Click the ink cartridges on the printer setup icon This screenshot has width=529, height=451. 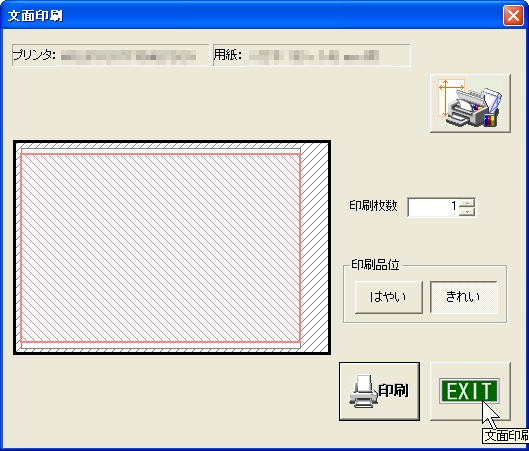[490, 120]
